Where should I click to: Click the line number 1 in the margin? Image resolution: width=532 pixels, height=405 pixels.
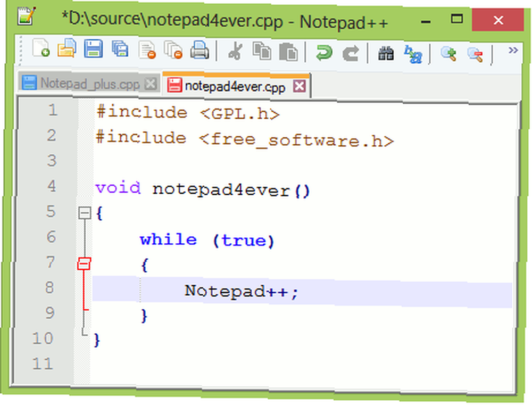coord(53,110)
